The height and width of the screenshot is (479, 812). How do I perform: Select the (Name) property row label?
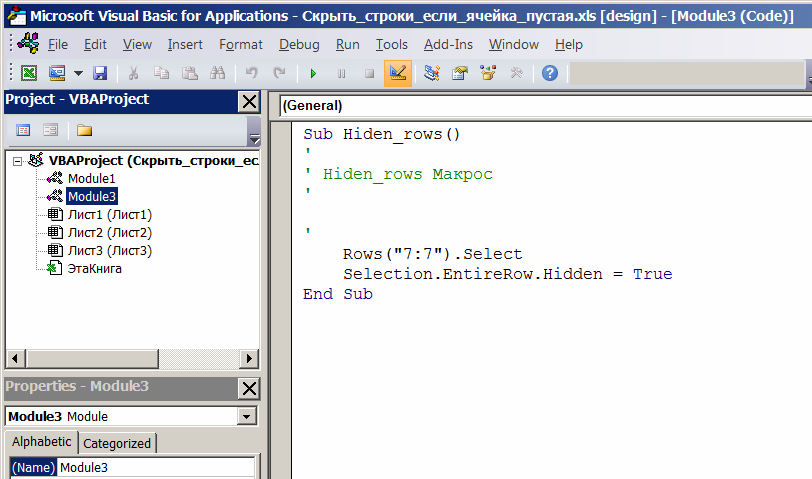33,468
